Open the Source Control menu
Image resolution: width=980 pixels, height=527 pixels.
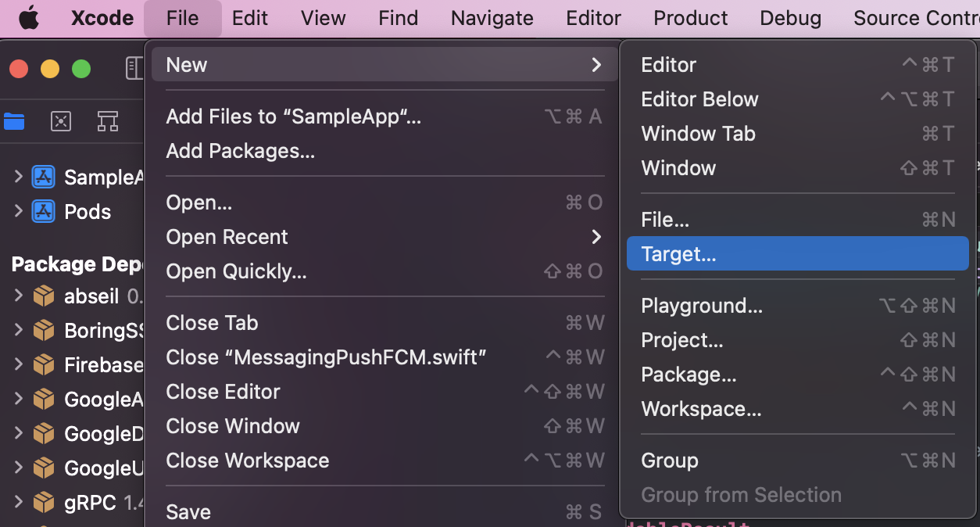pyautogui.click(x=916, y=18)
